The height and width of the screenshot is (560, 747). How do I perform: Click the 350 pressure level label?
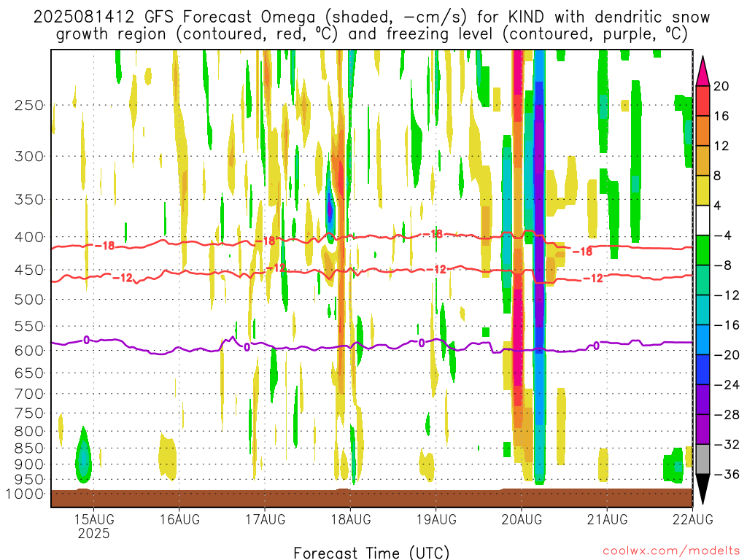tap(29, 200)
